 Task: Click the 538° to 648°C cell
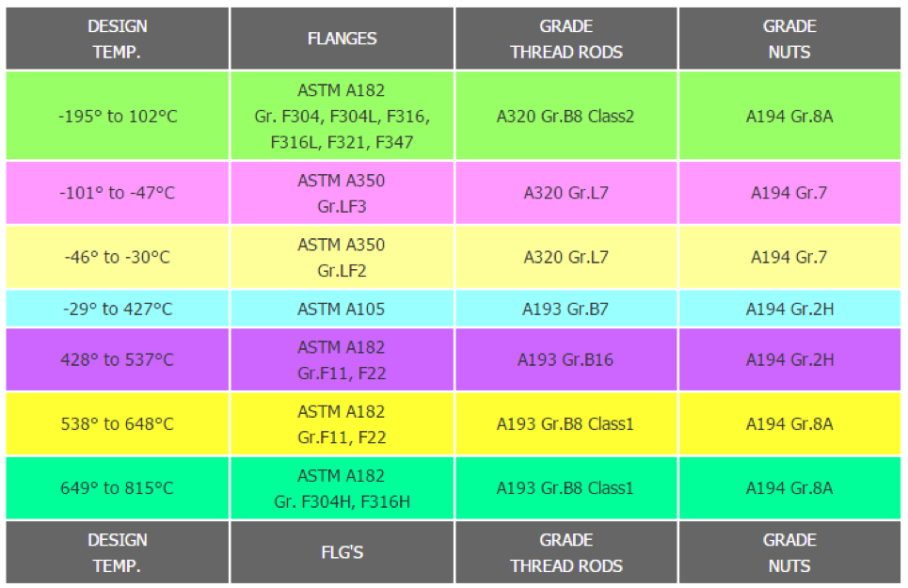click(118, 424)
